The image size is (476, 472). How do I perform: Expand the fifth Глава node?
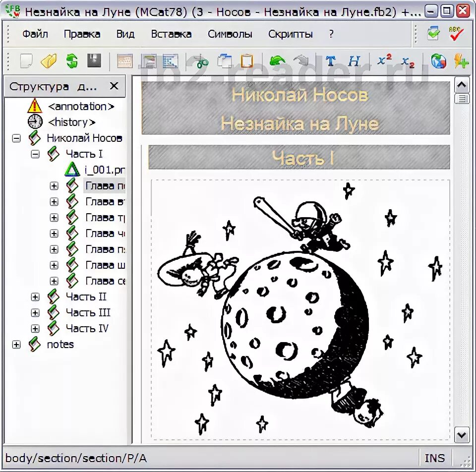(54, 249)
